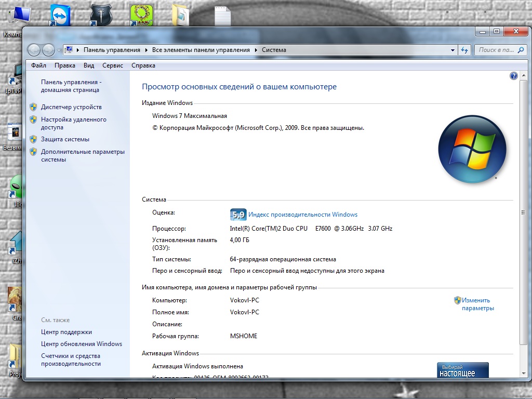Image resolution: width=532 pixels, height=399 pixels.
Task: Open Защита системы settings
Action: point(65,139)
